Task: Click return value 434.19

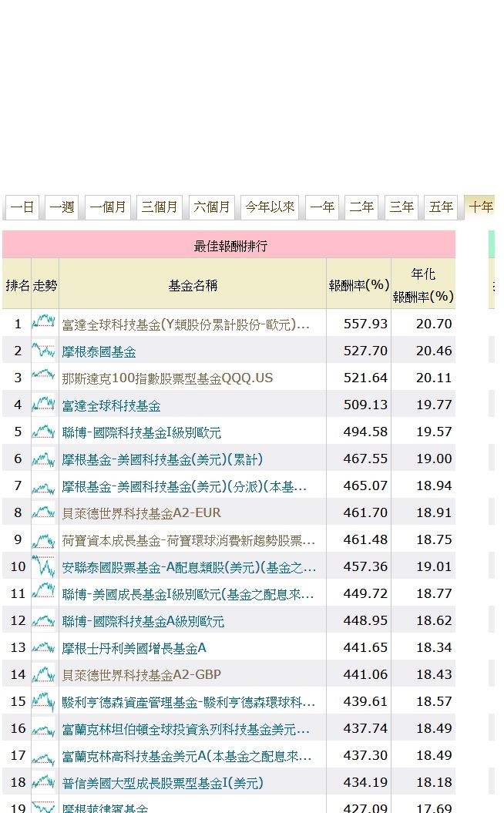Action: [365, 782]
